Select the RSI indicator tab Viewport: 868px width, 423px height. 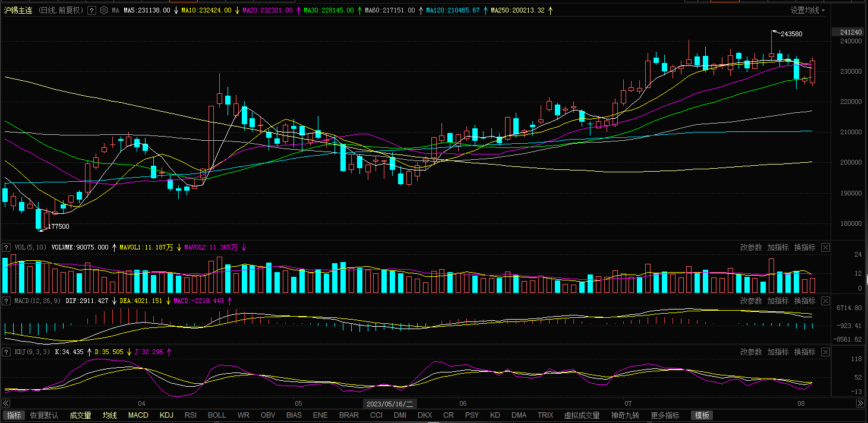pyautogui.click(x=191, y=415)
